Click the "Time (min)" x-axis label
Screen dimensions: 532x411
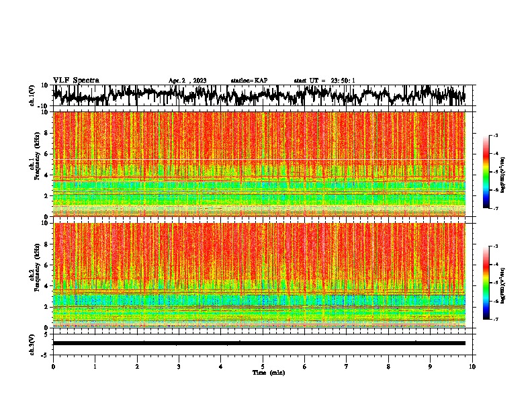269,373
